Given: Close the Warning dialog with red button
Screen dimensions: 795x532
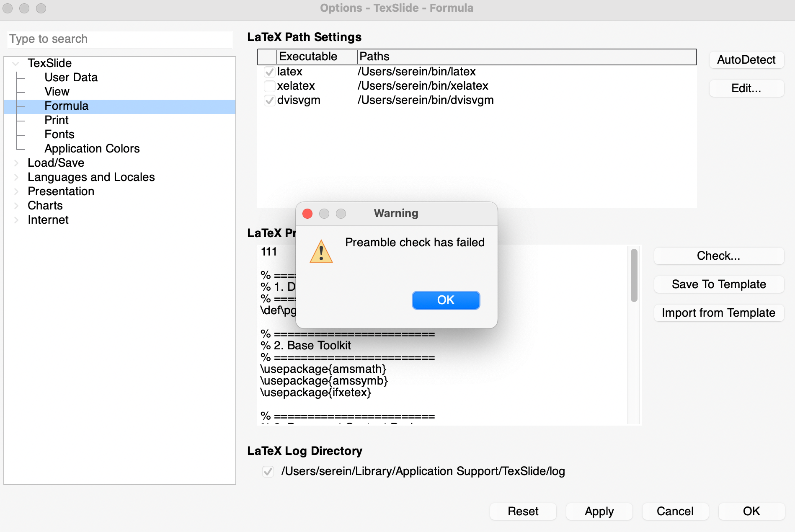Looking at the screenshot, I should point(307,214).
